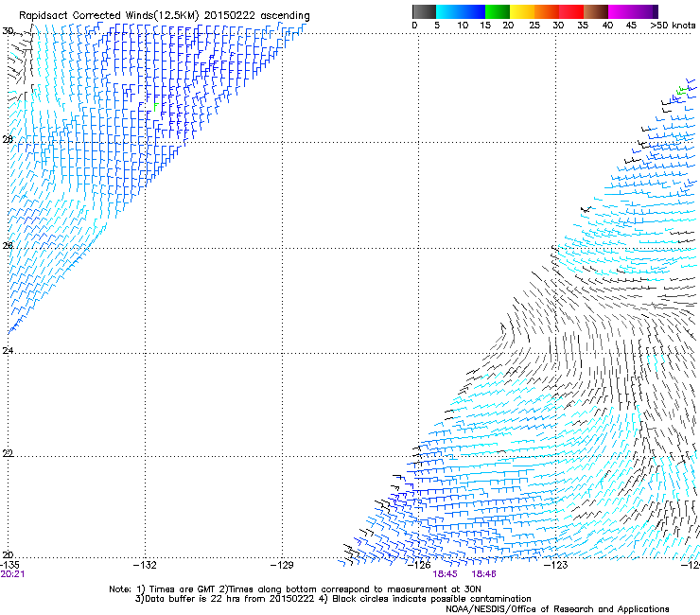Click the longitude label "-123"
Screen dimensions: 700x615
pos(556,565)
